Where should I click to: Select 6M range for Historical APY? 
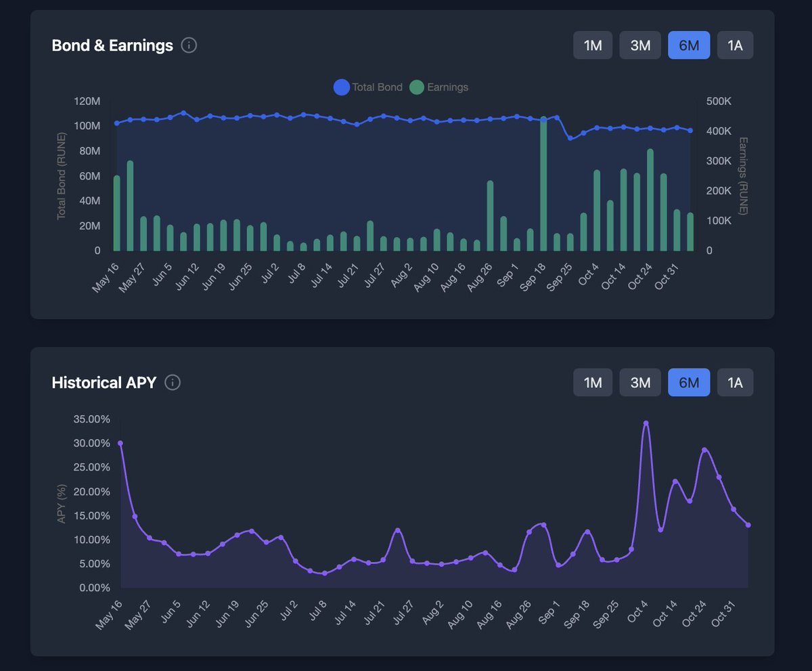point(689,383)
